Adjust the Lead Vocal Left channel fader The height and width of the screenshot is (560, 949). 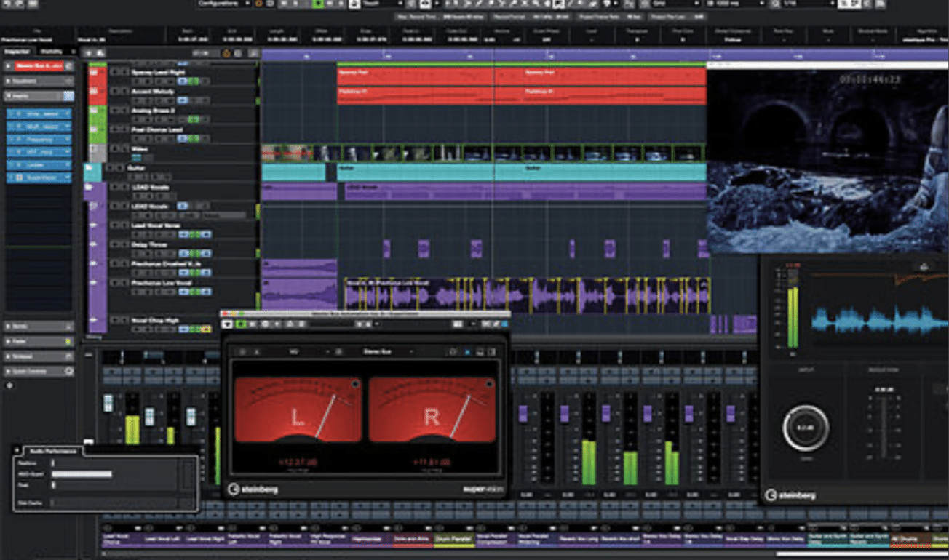click(x=150, y=417)
